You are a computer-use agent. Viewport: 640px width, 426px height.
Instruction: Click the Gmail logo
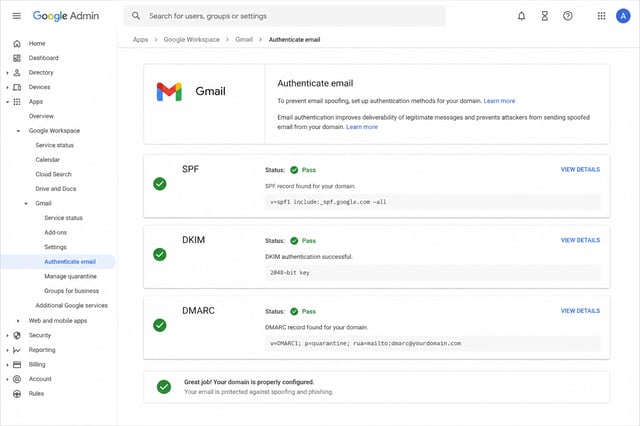169,91
